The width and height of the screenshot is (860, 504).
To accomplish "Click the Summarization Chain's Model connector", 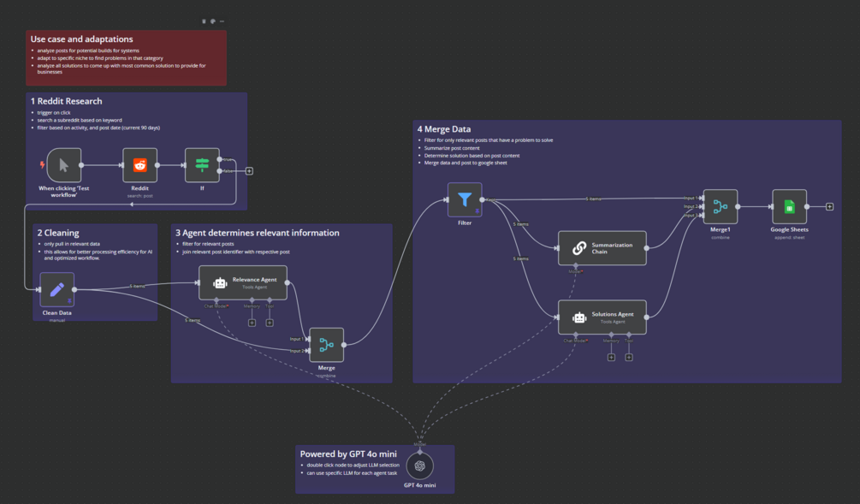I will 575,265.
